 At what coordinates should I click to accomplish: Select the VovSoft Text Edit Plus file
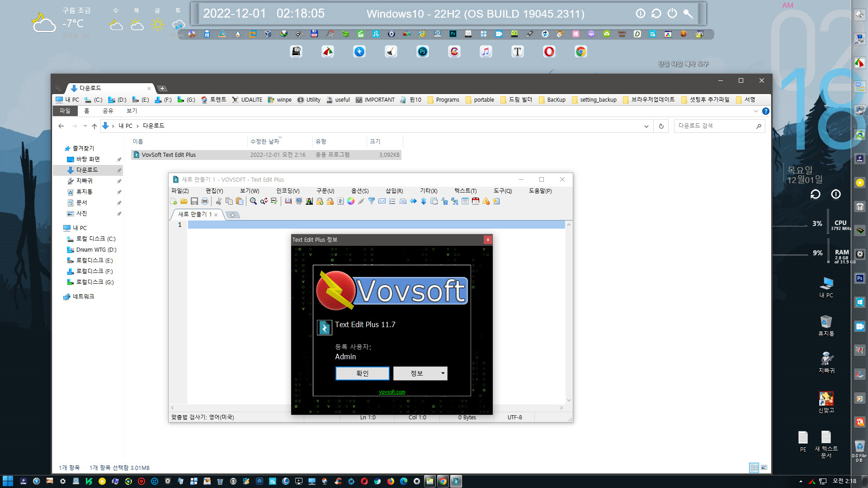[266, 155]
